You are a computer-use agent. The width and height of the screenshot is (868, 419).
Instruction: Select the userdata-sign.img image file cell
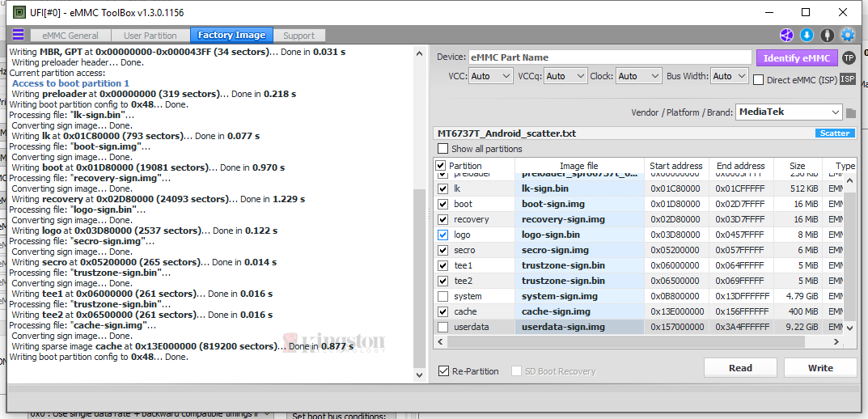[579, 327]
